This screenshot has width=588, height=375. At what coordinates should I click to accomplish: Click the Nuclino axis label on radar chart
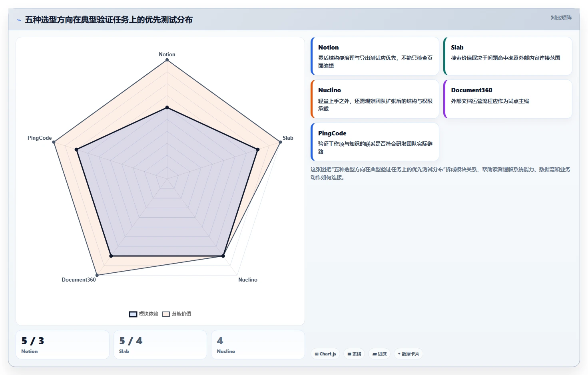pos(248,280)
